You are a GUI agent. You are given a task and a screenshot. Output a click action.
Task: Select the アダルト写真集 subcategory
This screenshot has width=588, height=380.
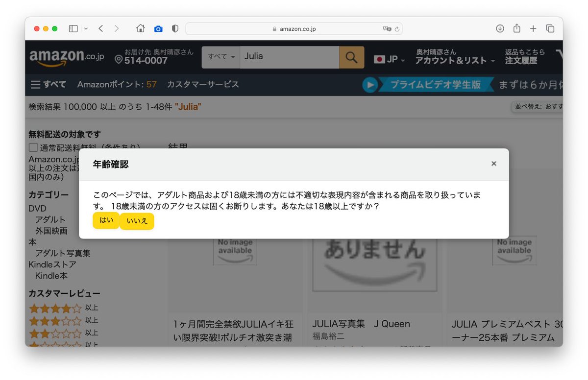(63, 254)
